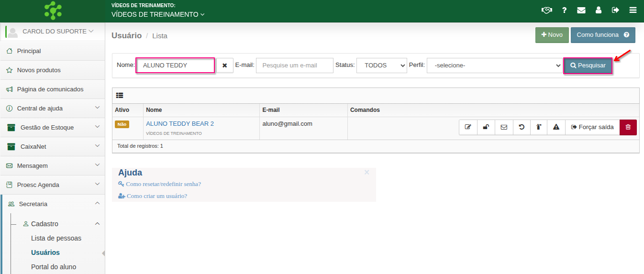Click the logout arrow icon in header
The width and height of the screenshot is (644, 274).
[x=615, y=10]
